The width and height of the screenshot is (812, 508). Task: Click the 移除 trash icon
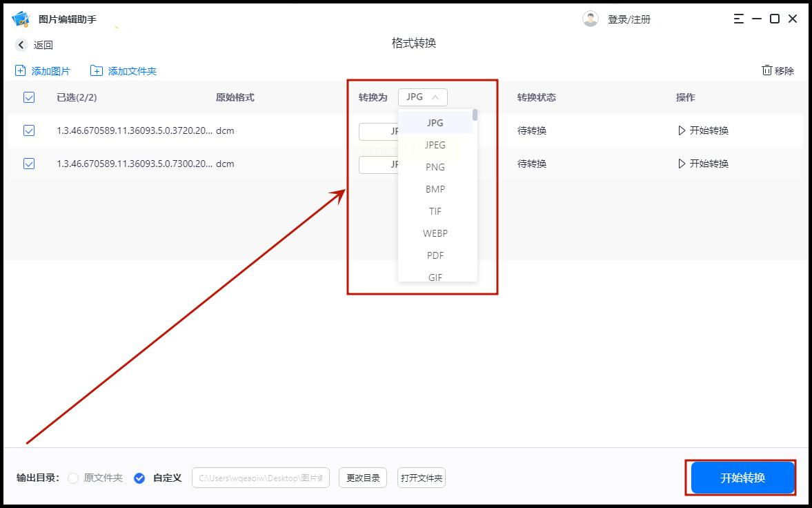(766, 70)
